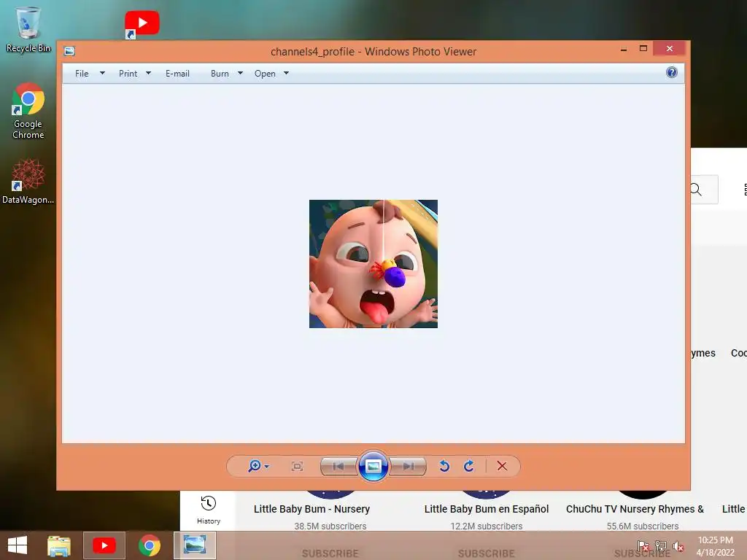Viewport: 747px width, 560px height.
Task: Click the baby cartoon image
Action: [x=373, y=264]
